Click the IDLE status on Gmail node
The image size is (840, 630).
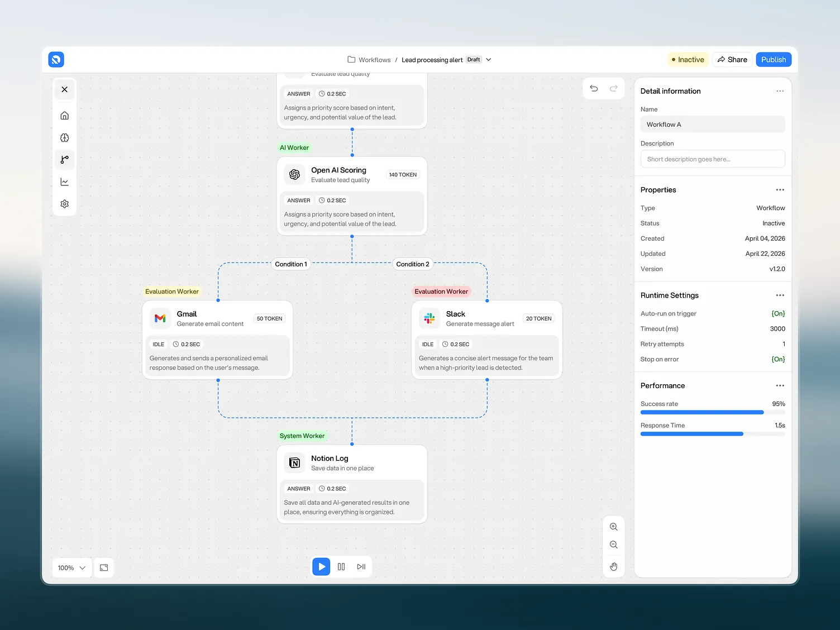pos(159,345)
